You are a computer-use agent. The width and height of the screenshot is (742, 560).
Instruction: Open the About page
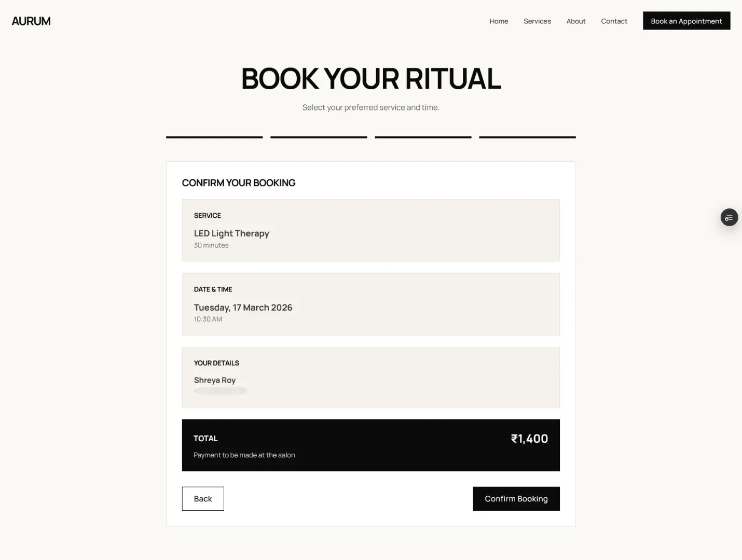[576, 21]
